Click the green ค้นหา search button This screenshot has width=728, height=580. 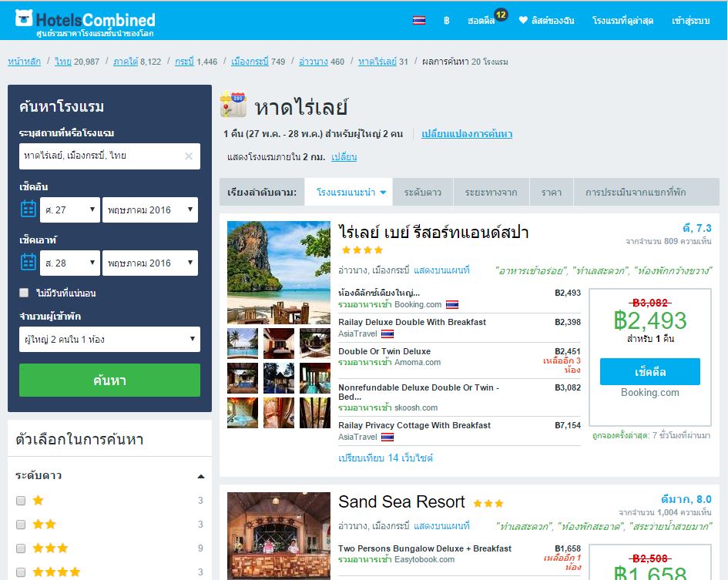click(x=109, y=381)
